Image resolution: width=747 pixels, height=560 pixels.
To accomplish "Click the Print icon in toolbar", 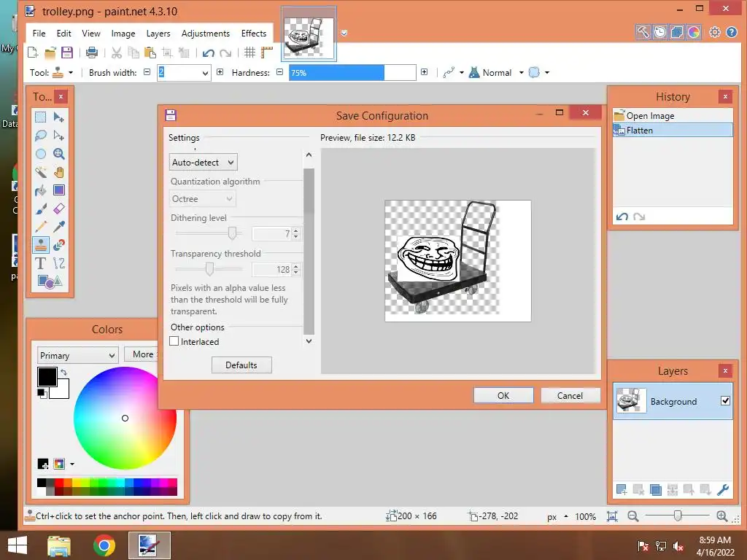I will click(x=91, y=52).
